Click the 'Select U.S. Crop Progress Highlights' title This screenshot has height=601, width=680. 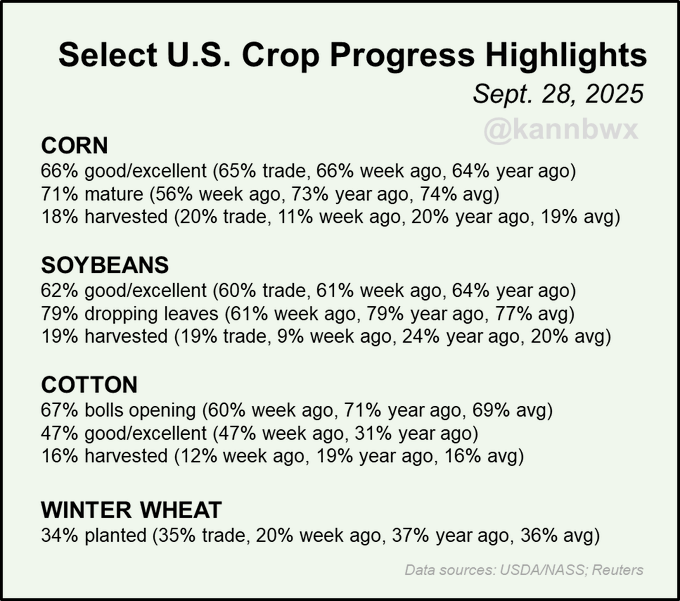click(351, 55)
